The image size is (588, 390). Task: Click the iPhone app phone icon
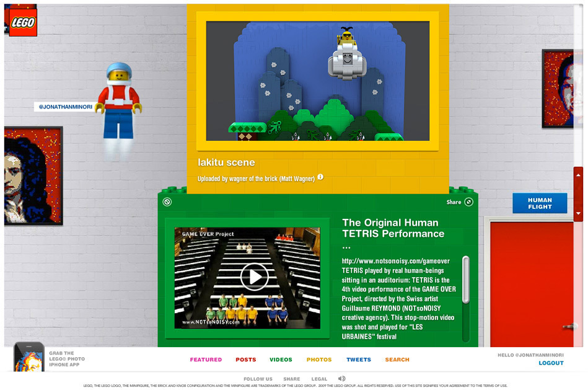pos(29,357)
